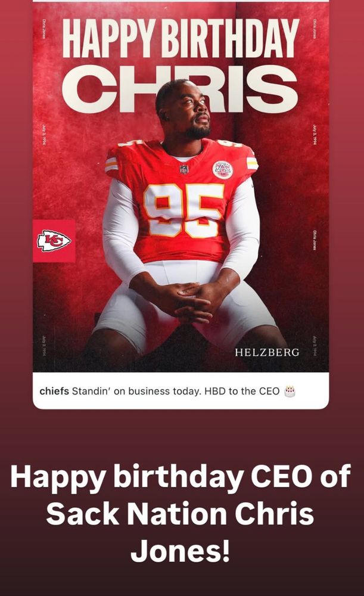The width and height of the screenshot is (364, 596).
Task: Open the shared Chiefs post image
Action: point(181,186)
